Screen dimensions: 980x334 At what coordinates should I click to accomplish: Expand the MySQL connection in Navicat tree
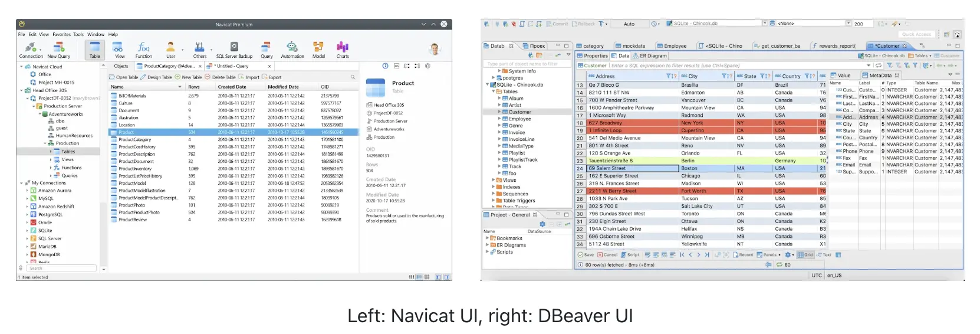pyautogui.click(x=27, y=199)
